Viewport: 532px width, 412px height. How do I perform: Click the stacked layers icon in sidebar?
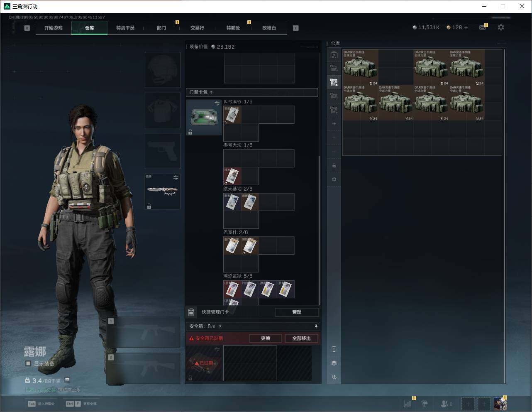[334, 363]
